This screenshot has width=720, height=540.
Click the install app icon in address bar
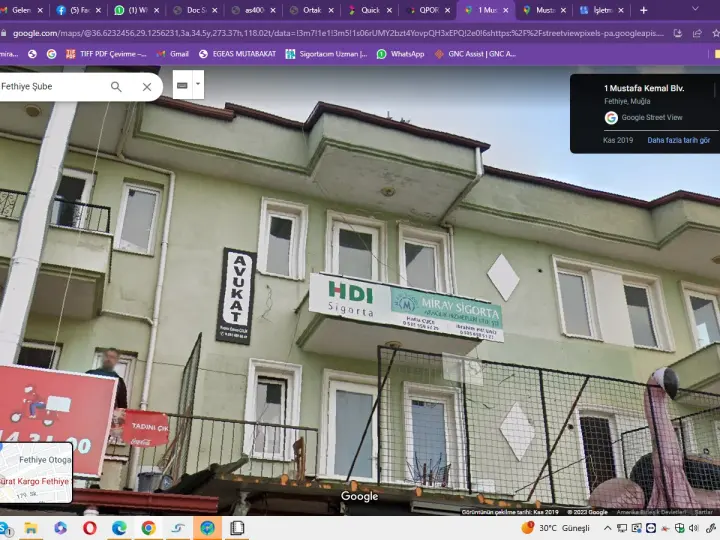coord(677,33)
